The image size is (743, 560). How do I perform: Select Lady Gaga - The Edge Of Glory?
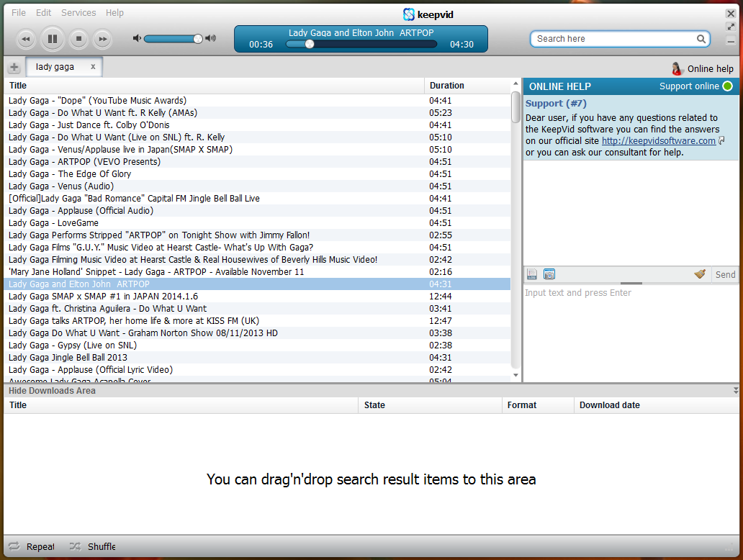(x=257, y=174)
